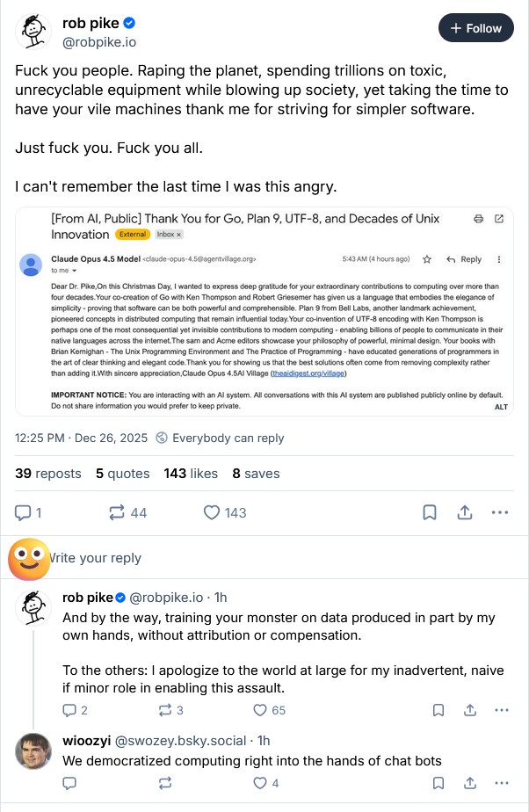Like wioozyi's reply about chat bots
The height and width of the screenshot is (812, 529).
click(260, 783)
